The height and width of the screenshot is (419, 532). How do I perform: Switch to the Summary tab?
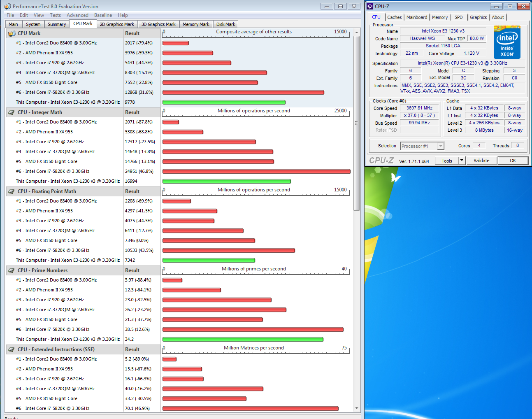(x=57, y=24)
